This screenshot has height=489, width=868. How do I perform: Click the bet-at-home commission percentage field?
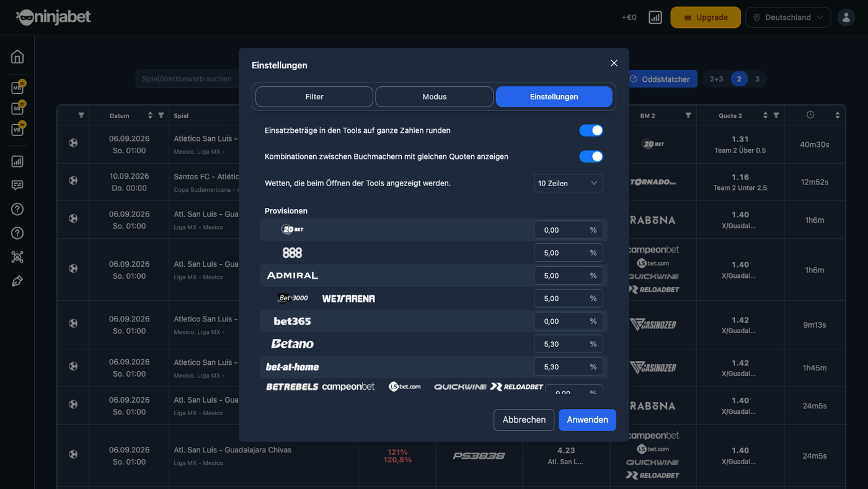click(568, 367)
